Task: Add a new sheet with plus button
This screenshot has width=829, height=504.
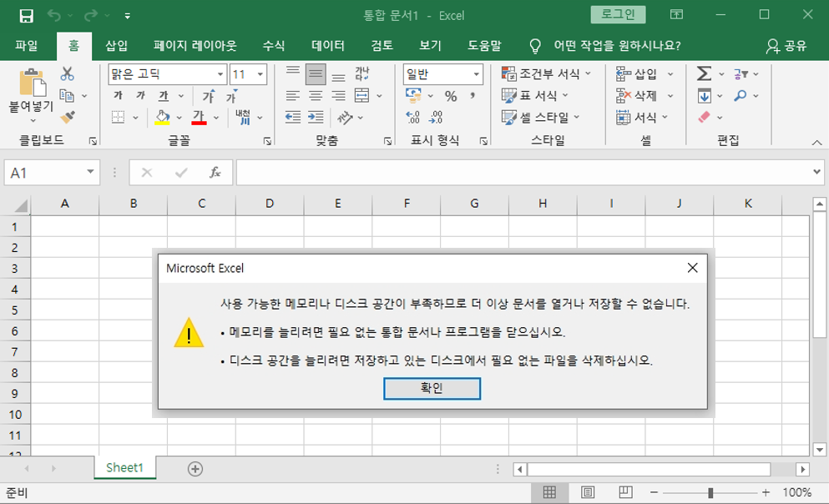Action: tap(195, 469)
